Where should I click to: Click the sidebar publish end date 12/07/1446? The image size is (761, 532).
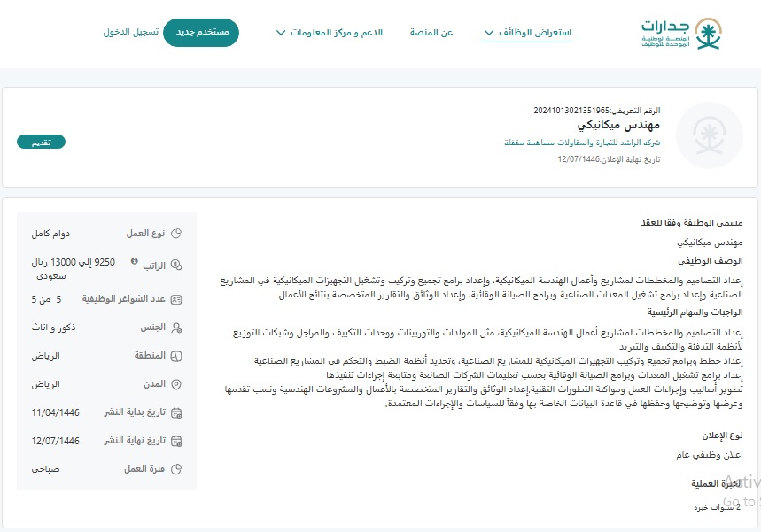(x=55, y=441)
